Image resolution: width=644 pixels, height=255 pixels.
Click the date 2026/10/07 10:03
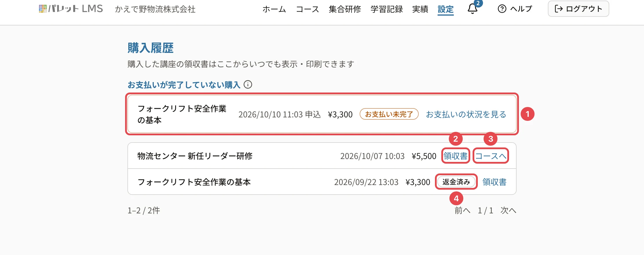click(372, 156)
